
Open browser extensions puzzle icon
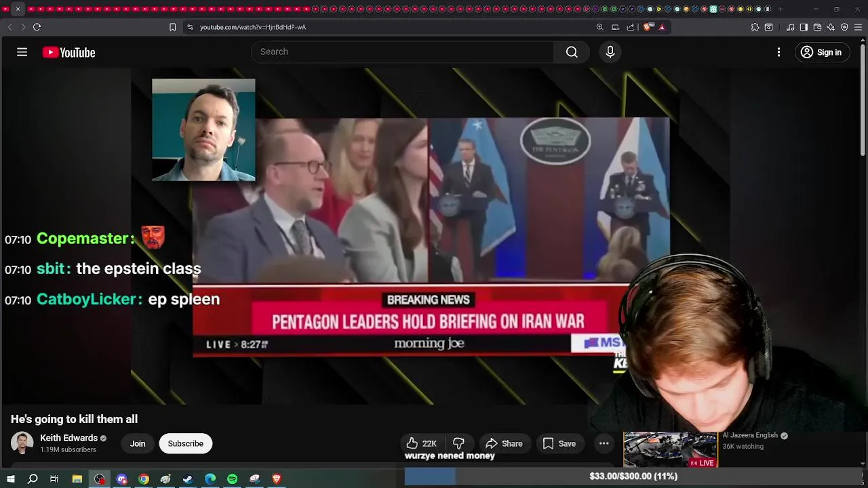click(755, 27)
